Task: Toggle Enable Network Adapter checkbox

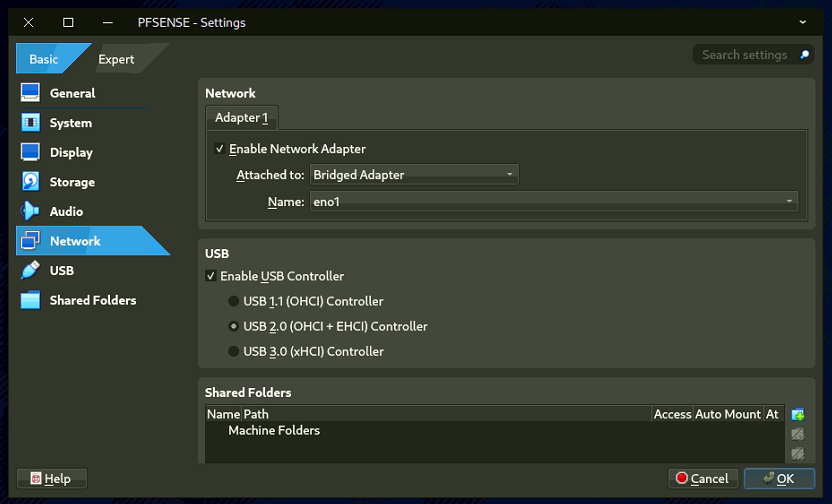Action: pyautogui.click(x=220, y=149)
